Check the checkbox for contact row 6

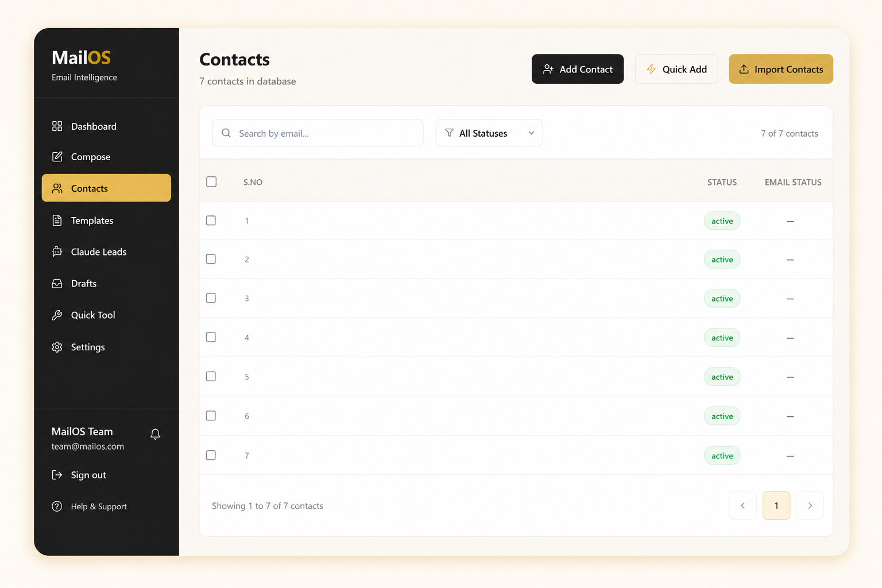tap(211, 416)
